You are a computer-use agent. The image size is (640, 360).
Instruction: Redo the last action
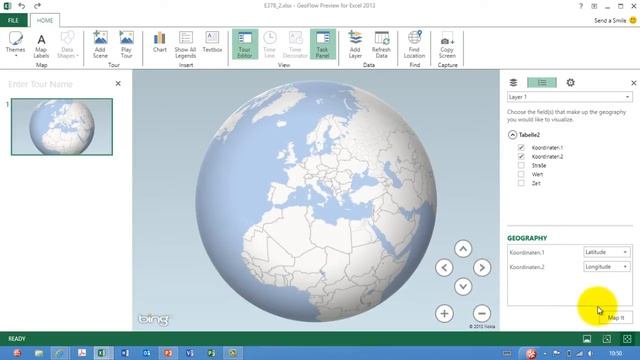point(37,6)
